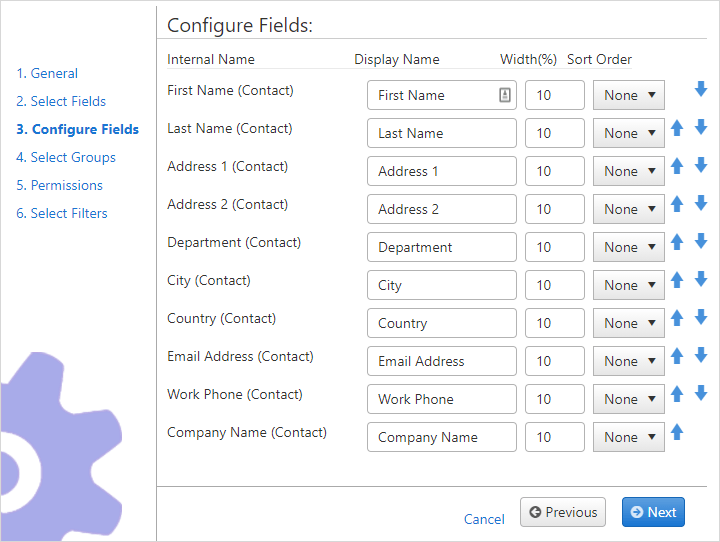Screen dimensions: 720x542
Task: Click the Next button
Action: click(x=653, y=512)
